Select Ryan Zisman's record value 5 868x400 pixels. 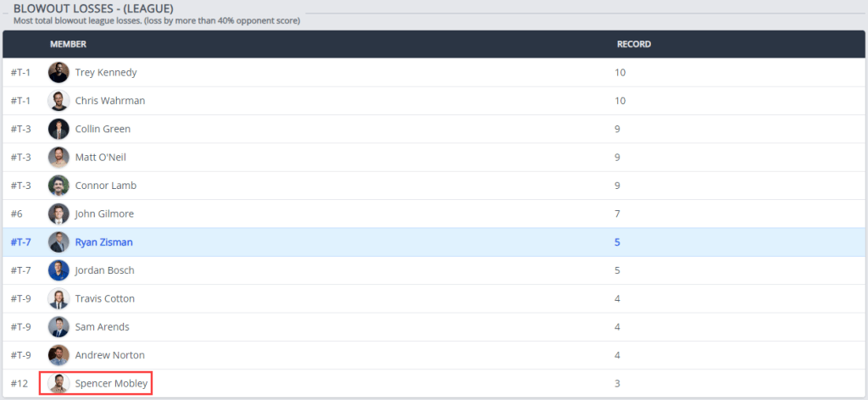click(x=618, y=242)
